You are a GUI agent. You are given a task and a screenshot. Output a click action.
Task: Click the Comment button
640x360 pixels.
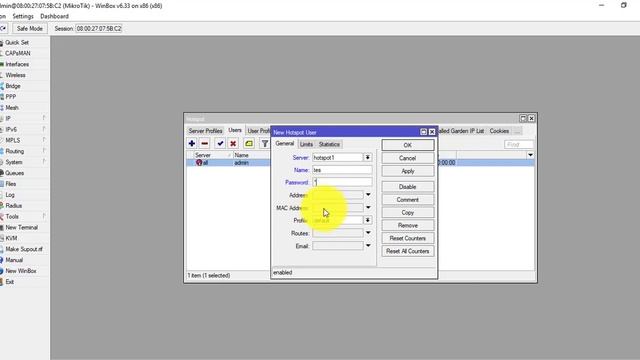pos(407,200)
